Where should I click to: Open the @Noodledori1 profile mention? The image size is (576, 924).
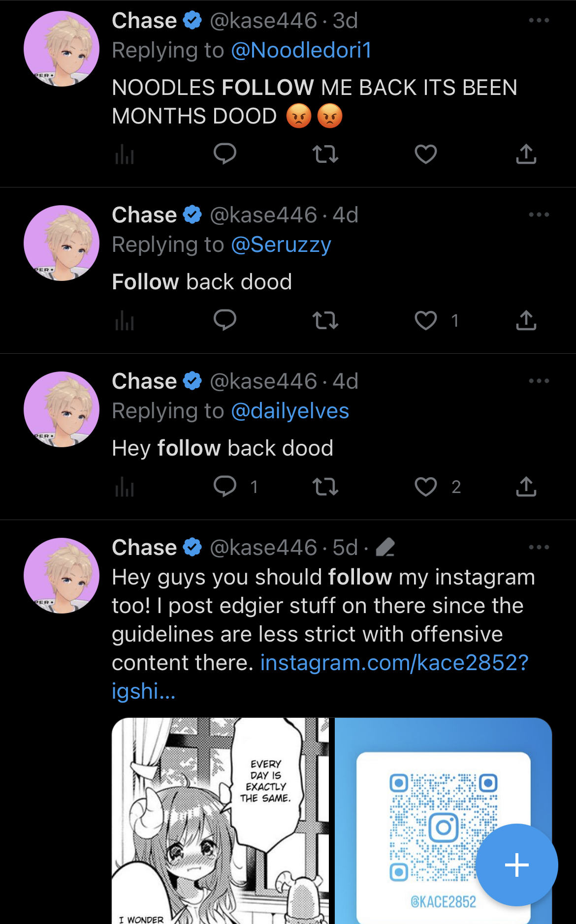coord(301,50)
